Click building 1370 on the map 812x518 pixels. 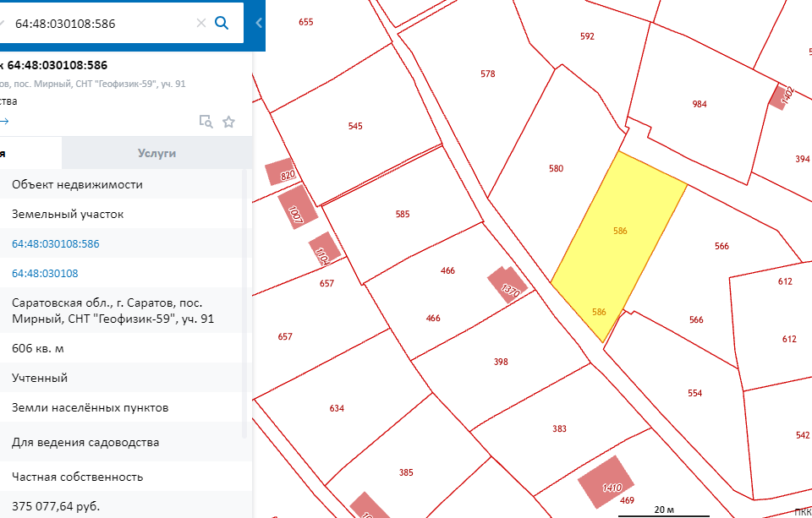[507, 284]
